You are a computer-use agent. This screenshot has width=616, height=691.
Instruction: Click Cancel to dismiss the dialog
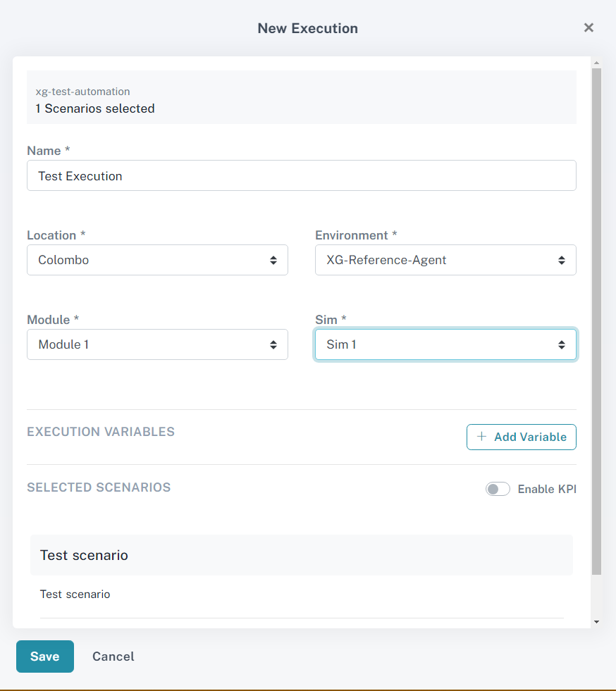point(113,656)
